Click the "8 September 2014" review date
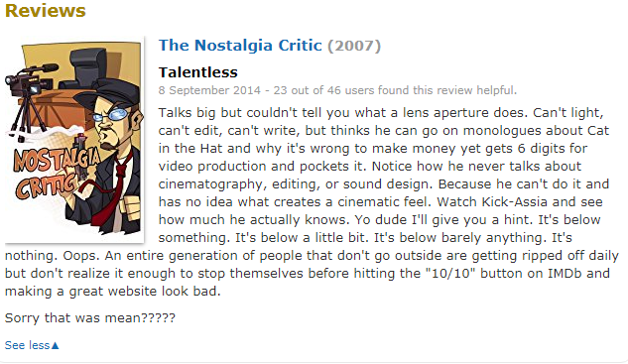Viewport: 628px width, 364px height. [x=209, y=90]
